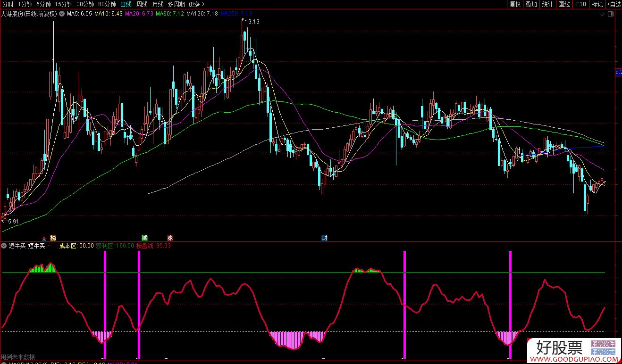Click the blue 财 event marker icon
Viewport: 622px width, 364px height.
point(325,238)
